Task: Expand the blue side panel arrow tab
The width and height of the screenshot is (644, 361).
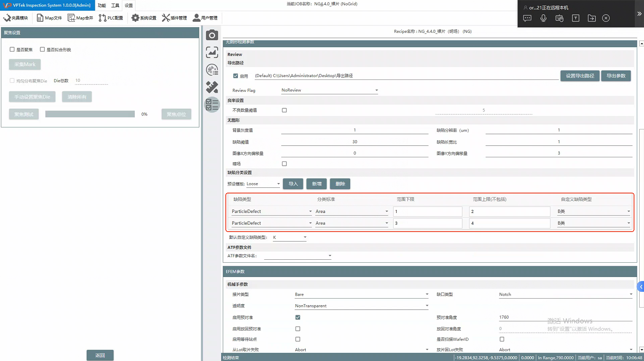Action: [x=641, y=287]
